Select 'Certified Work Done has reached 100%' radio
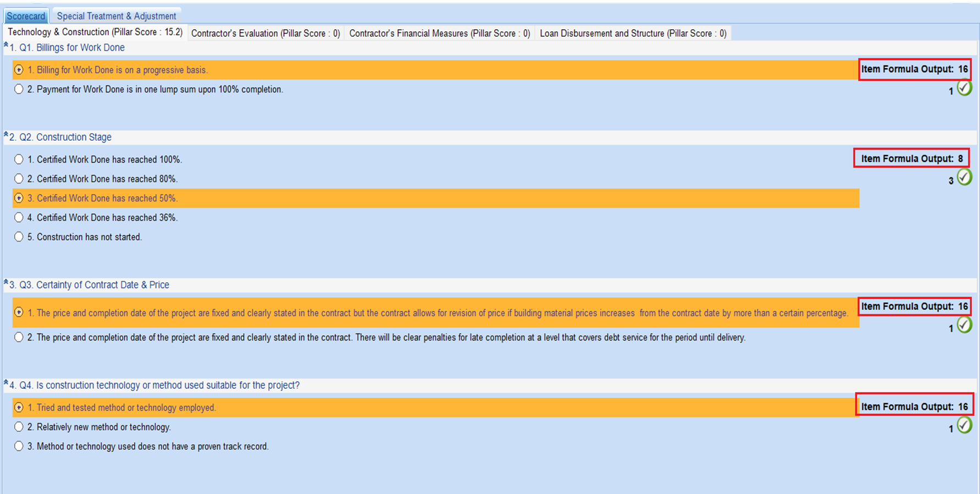The image size is (980, 494). (x=19, y=160)
